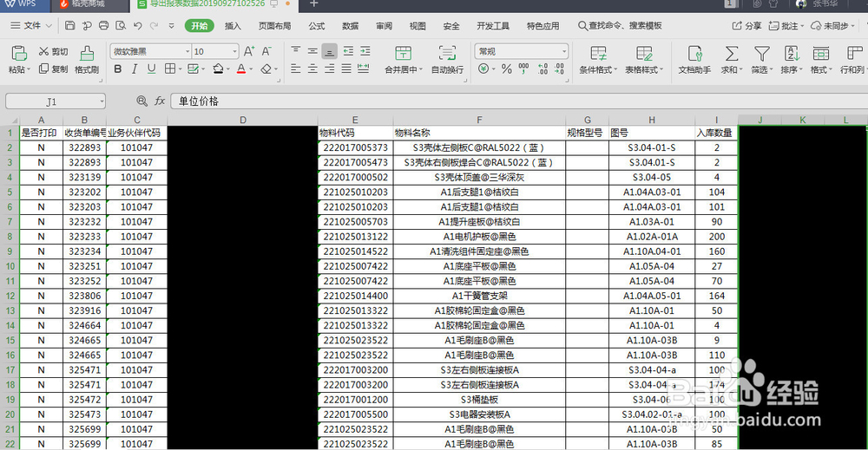
Task: Center text horizontally
Action: click(x=312, y=69)
